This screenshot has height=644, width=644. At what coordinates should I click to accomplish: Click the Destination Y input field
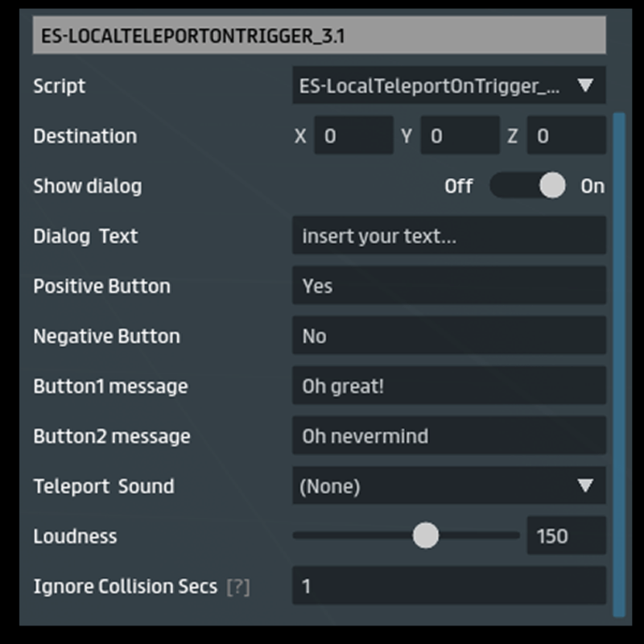[459, 136]
